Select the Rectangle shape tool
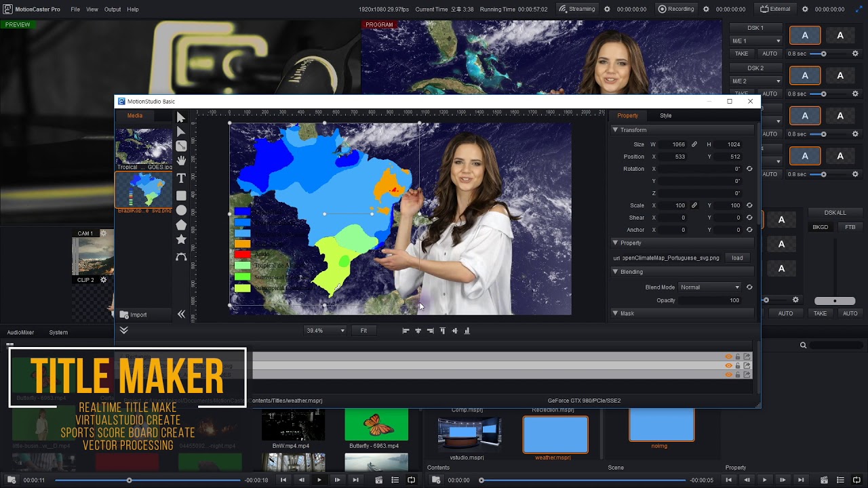868x488 pixels. [x=181, y=195]
